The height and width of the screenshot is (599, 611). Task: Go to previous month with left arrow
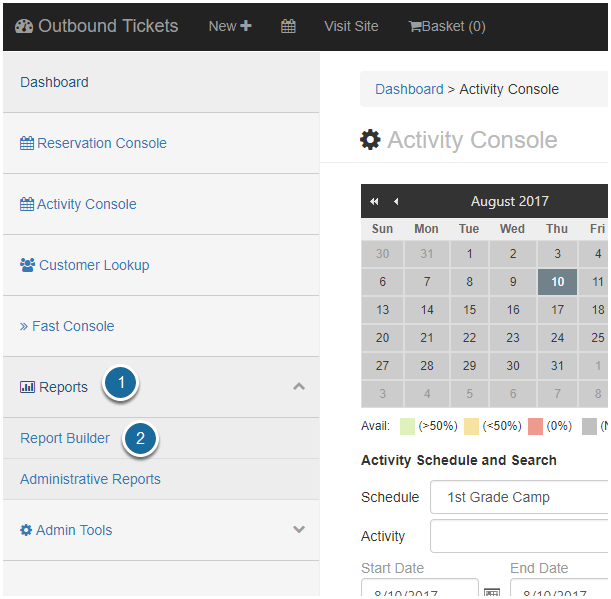pos(396,201)
